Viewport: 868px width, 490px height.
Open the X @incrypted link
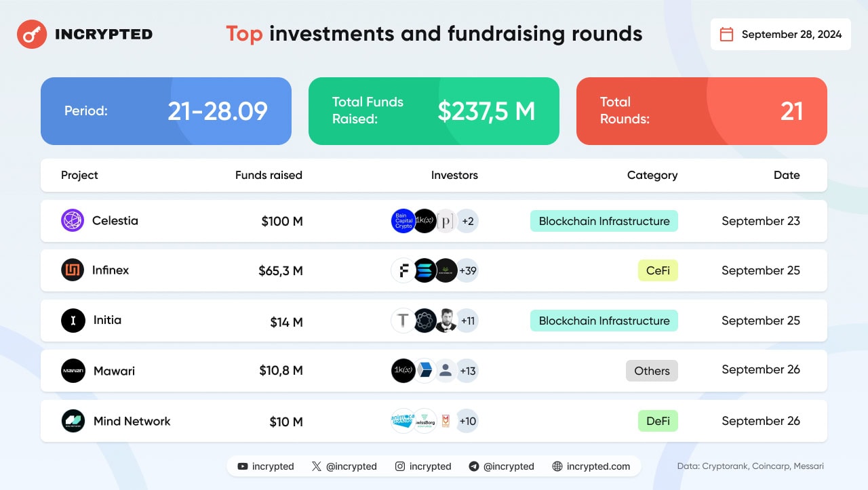[x=344, y=466]
